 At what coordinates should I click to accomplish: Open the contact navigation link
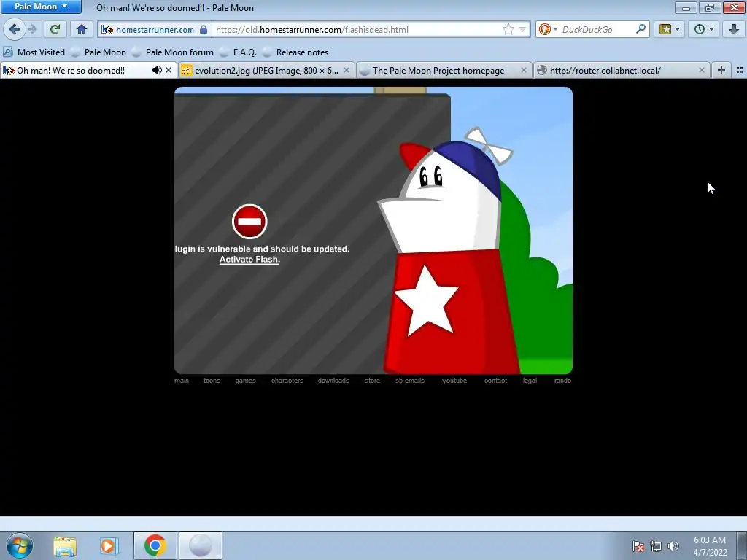pyautogui.click(x=495, y=381)
